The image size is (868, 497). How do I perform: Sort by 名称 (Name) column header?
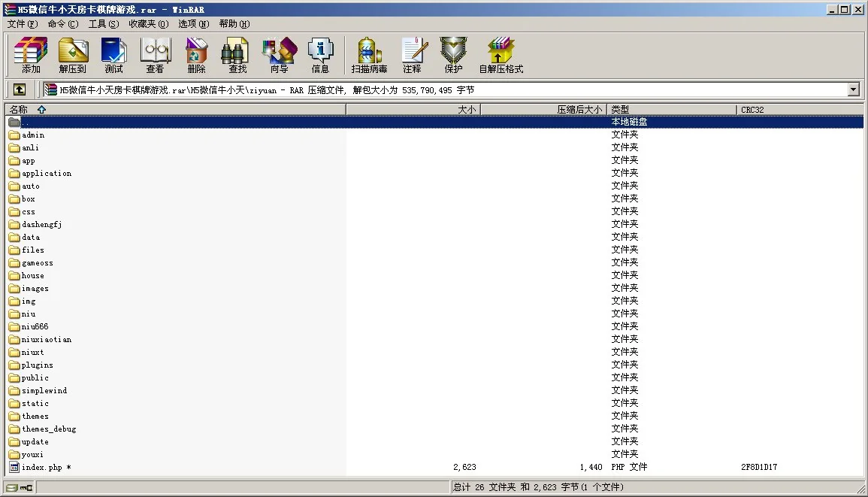pos(173,110)
